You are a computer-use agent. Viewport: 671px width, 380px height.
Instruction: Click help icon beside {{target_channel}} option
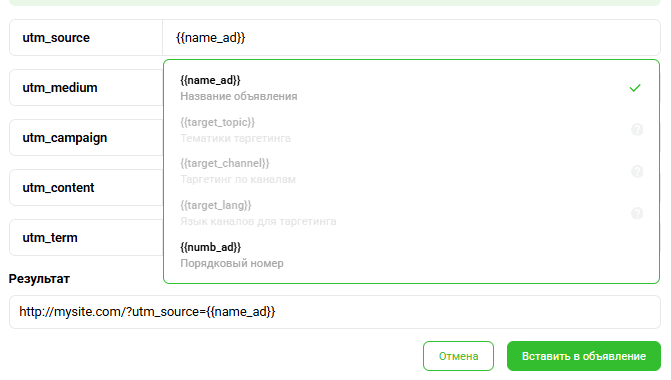pyautogui.click(x=637, y=172)
